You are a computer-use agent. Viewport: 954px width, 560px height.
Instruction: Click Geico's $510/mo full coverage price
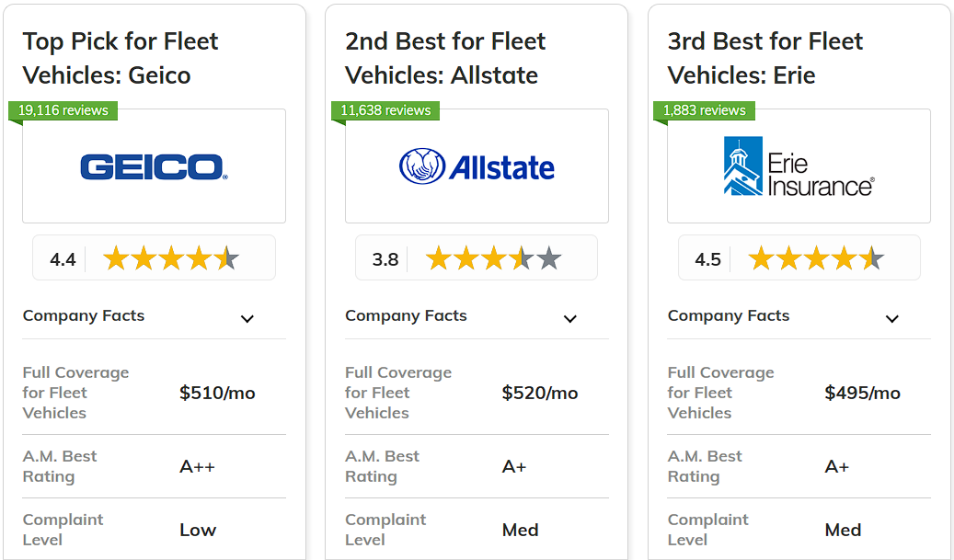click(217, 393)
